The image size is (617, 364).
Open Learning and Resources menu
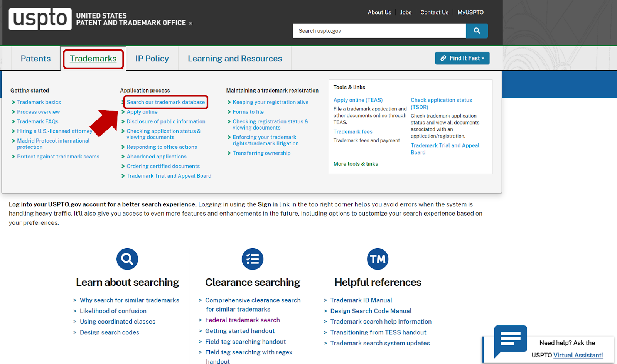(235, 59)
